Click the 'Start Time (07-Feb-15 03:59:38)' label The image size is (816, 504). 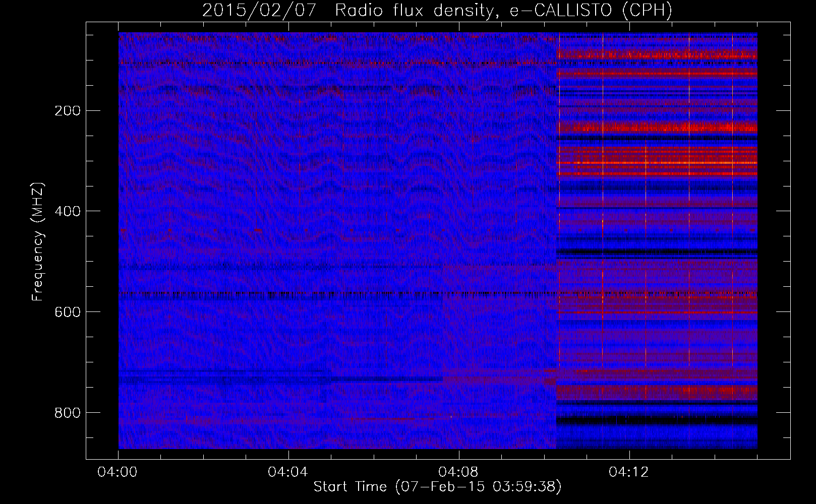pos(437,487)
